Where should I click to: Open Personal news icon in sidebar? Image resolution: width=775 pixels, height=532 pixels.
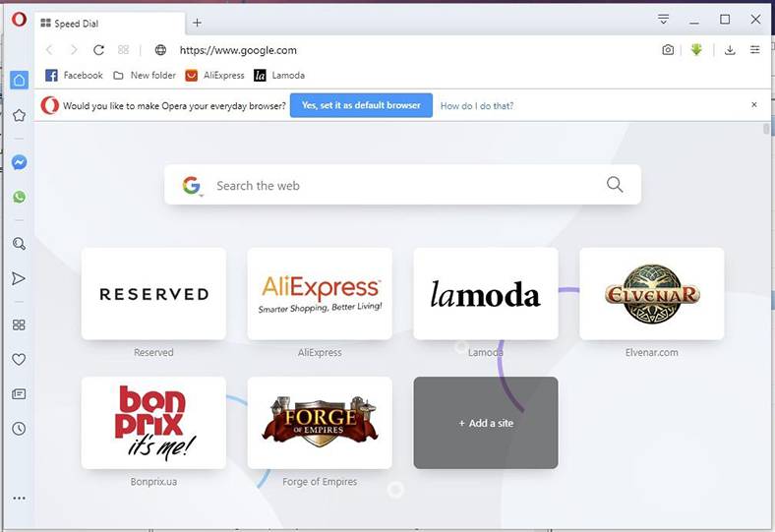19,394
